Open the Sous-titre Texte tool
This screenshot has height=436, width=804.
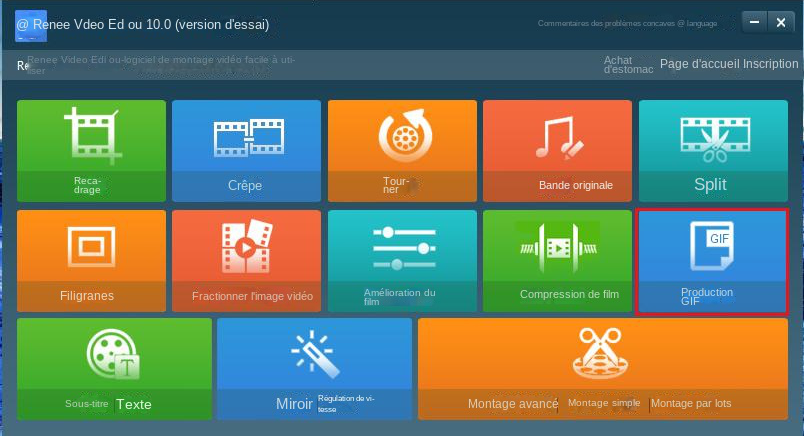(x=114, y=368)
